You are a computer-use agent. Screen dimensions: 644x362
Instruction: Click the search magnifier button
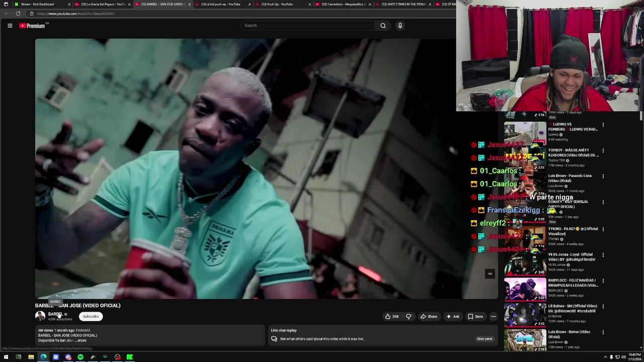pyautogui.click(x=383, y=26)
